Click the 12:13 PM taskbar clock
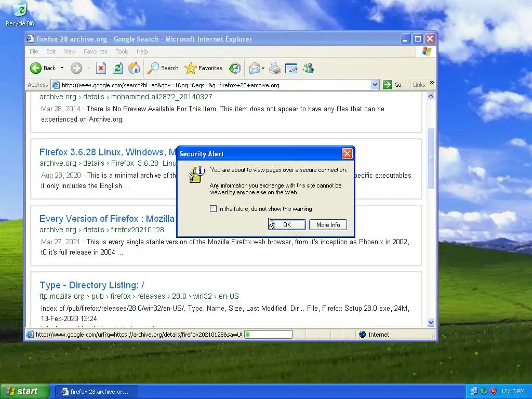 (513, 391)
